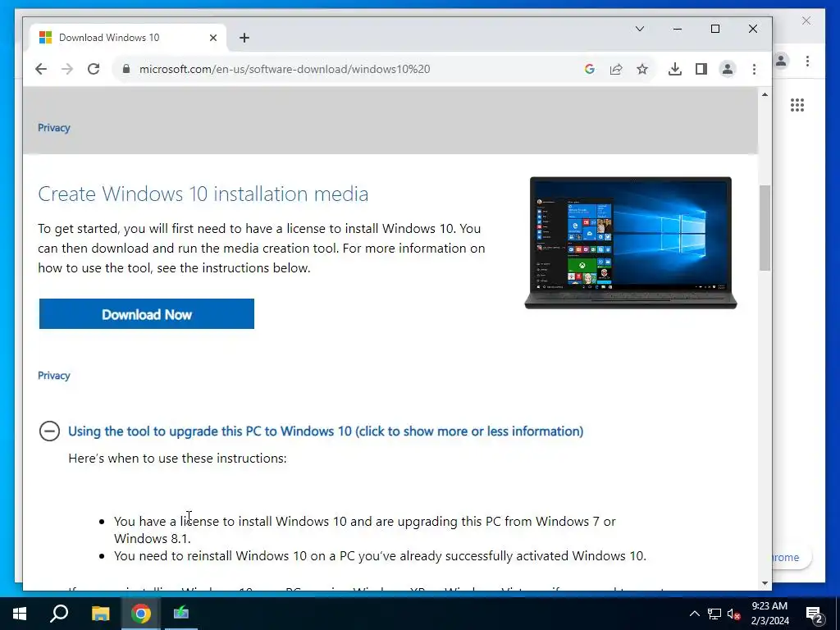The image size is (840, 630).
Task: Open a new browser tab
Action: [244, 38]
